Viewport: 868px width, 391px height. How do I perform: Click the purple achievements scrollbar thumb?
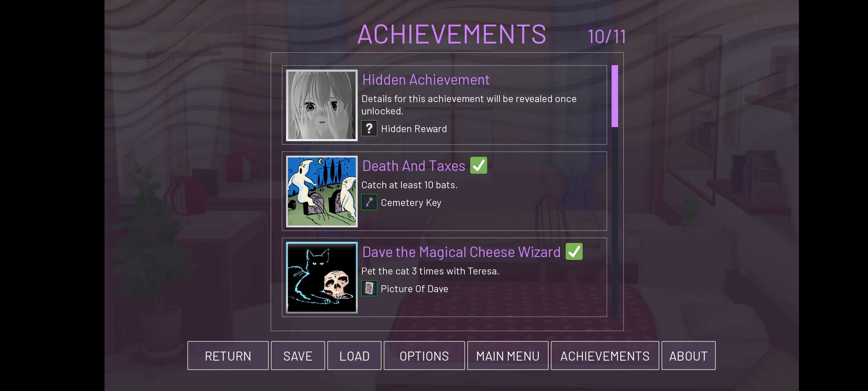point(615,96)
